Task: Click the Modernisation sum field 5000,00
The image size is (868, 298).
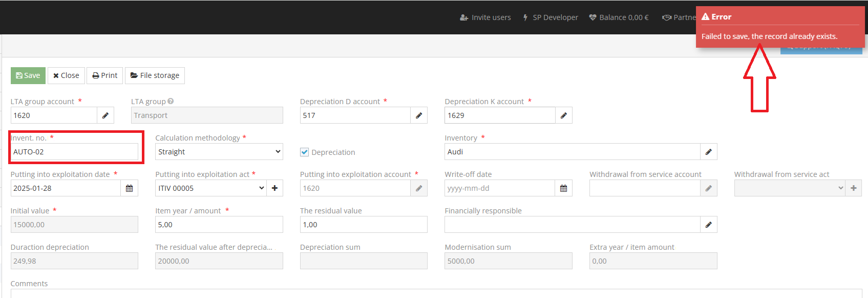Action: (x=509, y=261)
